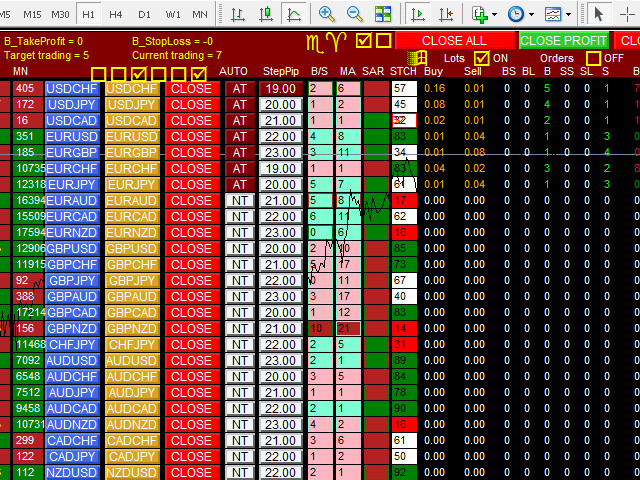The width and height of the screenshot is (640, 480).
Task: Switch to candlestick chart view
Action: pos(265,14)
